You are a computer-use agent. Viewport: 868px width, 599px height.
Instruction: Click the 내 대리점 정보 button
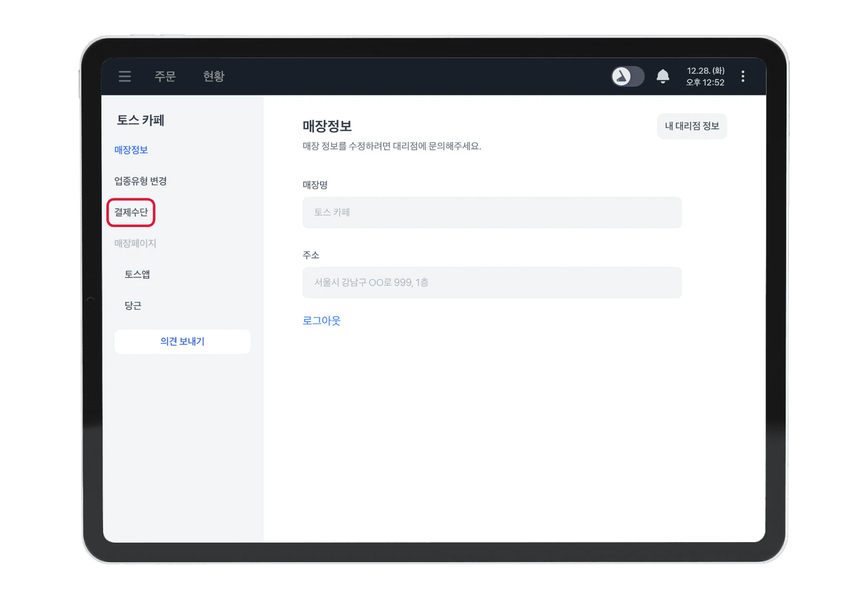pos(692,126)
